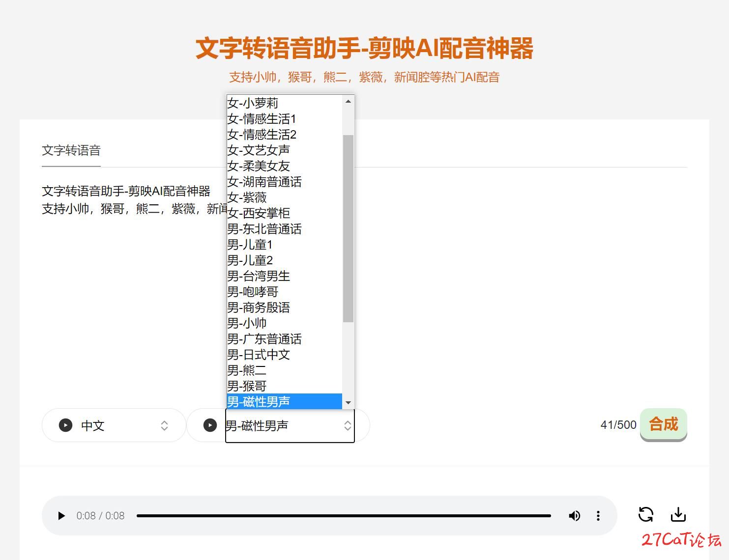Select voice 女-小萝莉
Viewport: 729px width, 560px height.
[284, 103]
